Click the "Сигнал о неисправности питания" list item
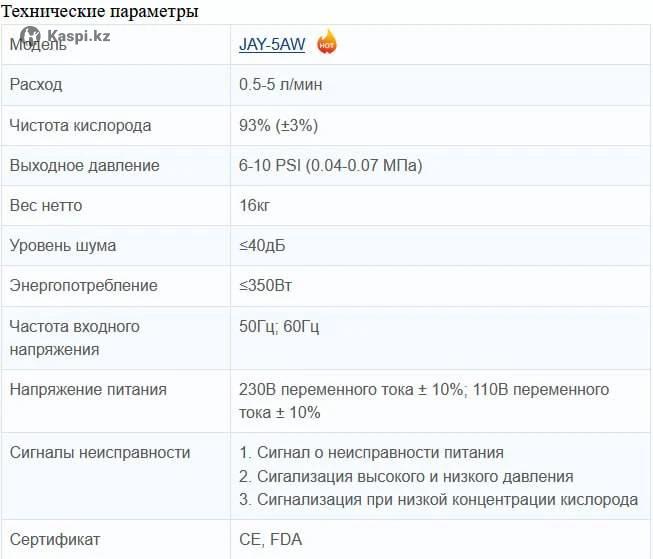 [380, 453]
